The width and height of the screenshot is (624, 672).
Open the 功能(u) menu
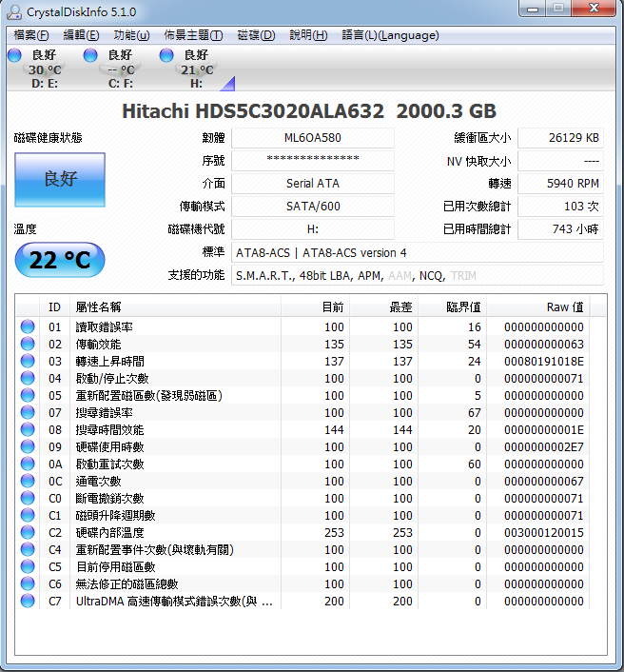pyautogui.click(x=131, y=35)
